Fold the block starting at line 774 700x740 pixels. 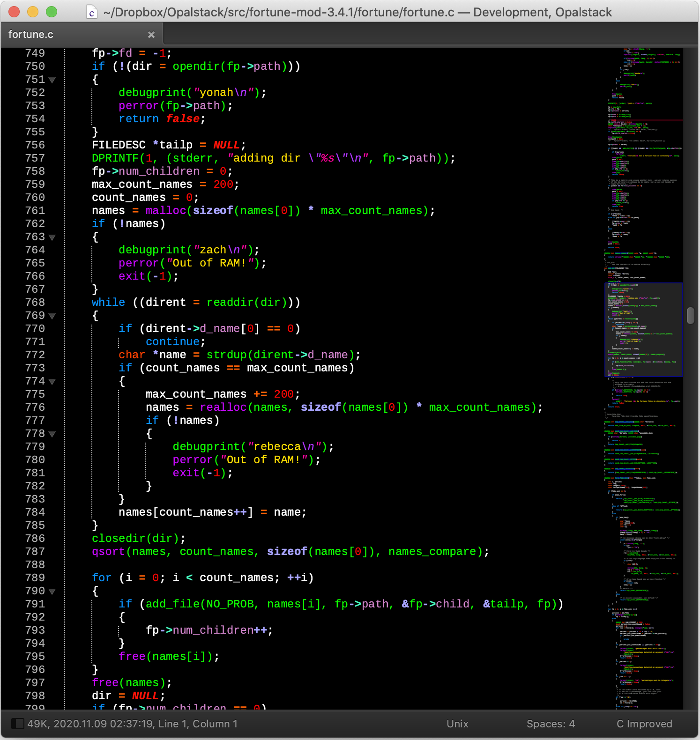pyautogui.click(x=52, y=382)
